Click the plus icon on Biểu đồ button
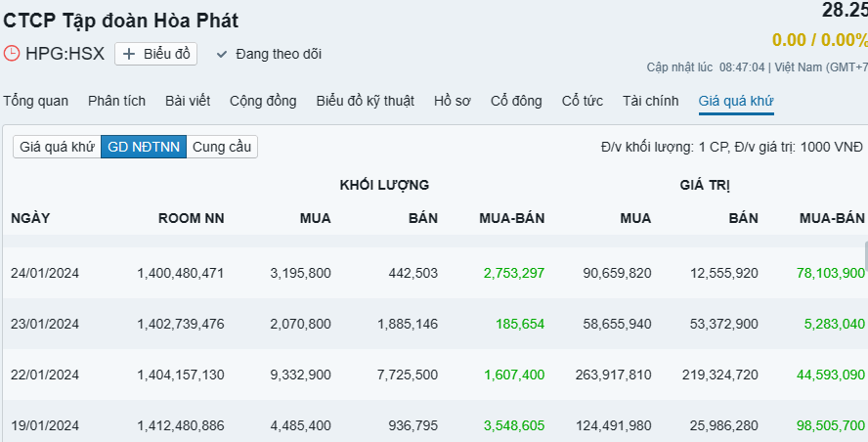This screenshot has height=442, width=868. (x=129, y=54)
